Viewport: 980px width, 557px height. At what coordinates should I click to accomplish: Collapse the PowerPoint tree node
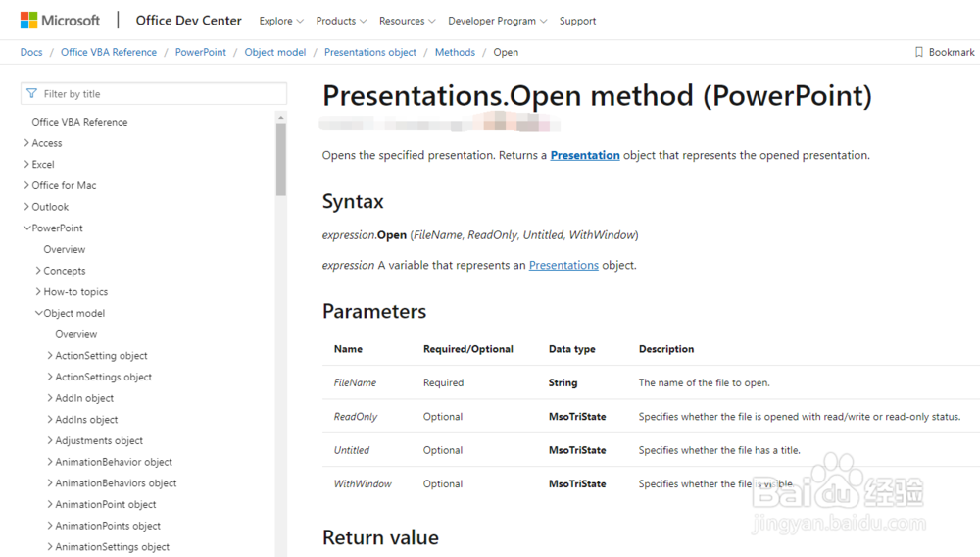(26, 228)
